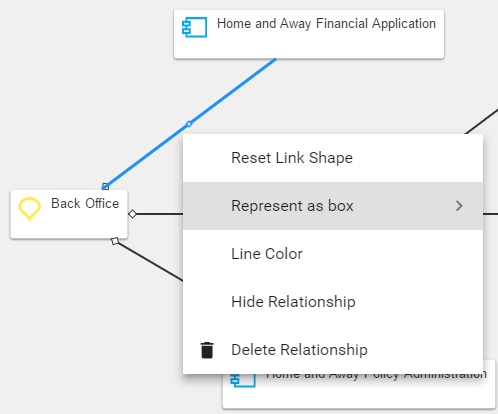
Task: Click the diamond endpoint at Back Office top
Action: pos(105,186)
